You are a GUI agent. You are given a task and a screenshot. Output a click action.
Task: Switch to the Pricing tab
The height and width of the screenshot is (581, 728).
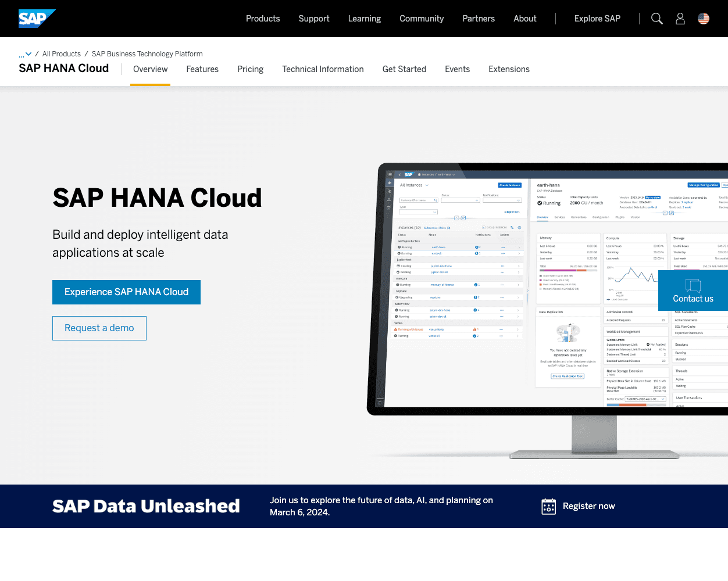250,69
